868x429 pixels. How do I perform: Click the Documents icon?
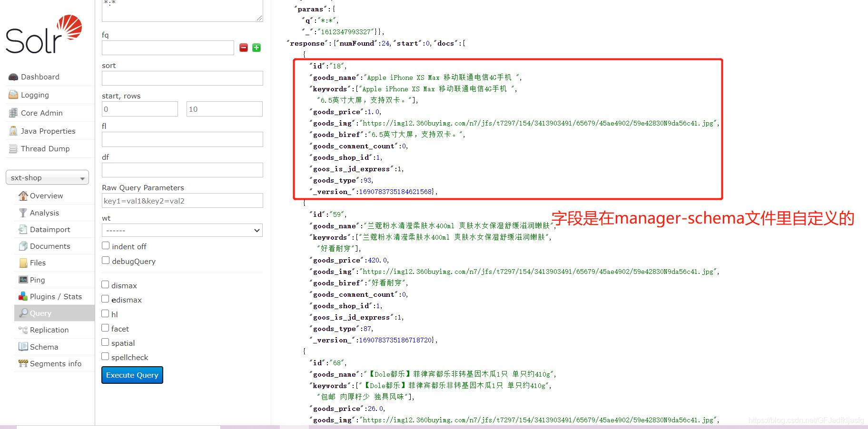tap(23, 246)
